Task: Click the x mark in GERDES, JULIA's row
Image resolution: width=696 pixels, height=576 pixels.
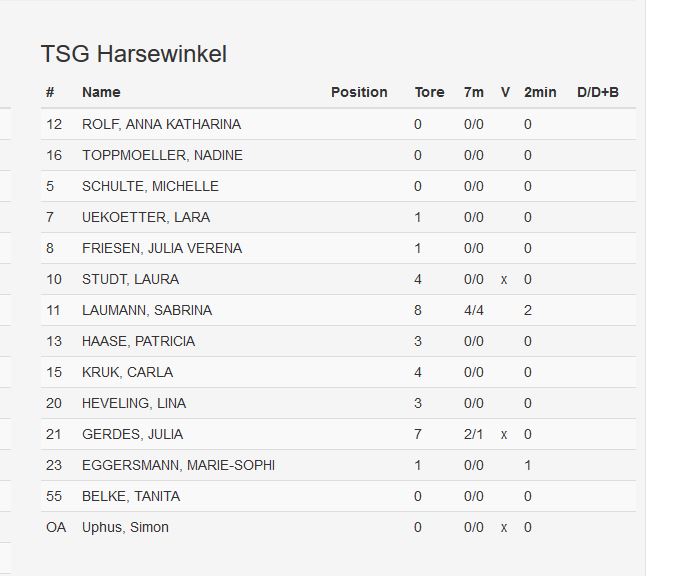Action: click(x=504, y=434)
